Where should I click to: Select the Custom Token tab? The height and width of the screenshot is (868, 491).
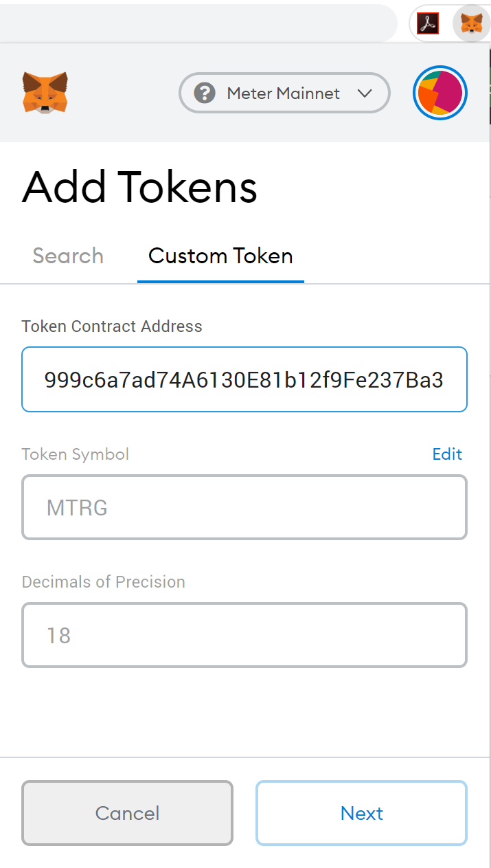coord(220,256)
